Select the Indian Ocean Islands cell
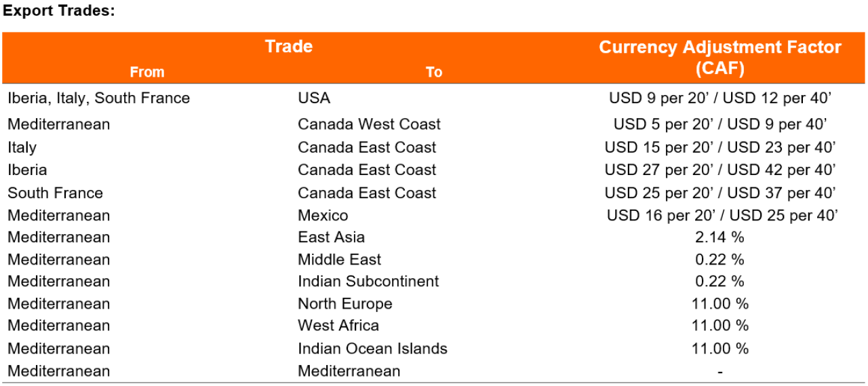The image size is (868, 386). pyautogui.click(x=372, y=348)
